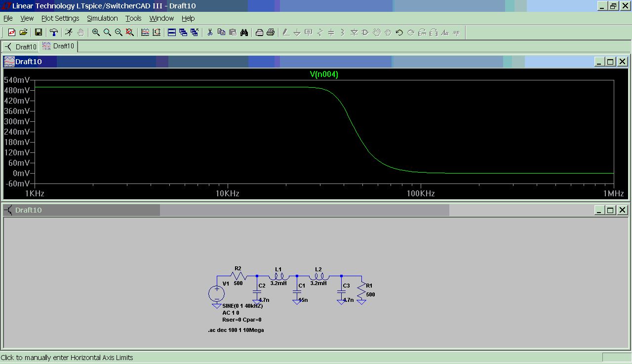
Task: Click the 10KHz horizontal axis label
Action: click(x=228, y=194)
